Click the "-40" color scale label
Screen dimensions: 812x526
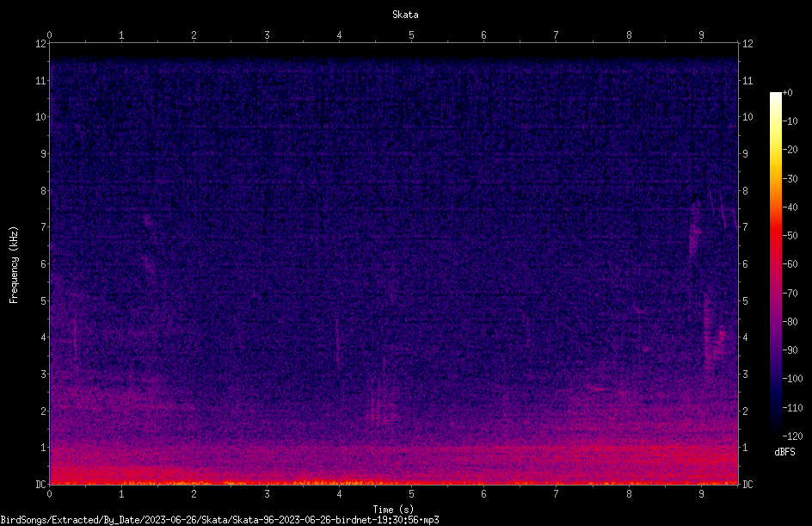[790, 207]
